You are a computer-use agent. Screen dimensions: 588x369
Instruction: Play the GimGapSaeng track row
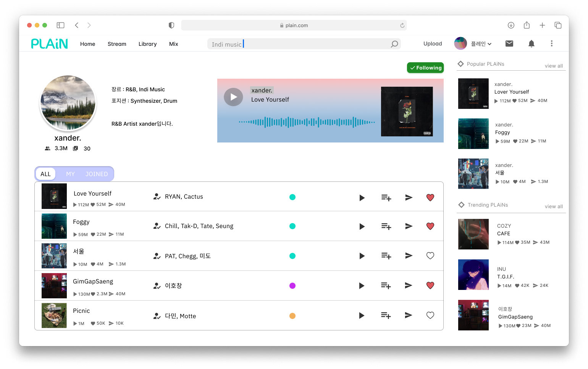point(362,286)
